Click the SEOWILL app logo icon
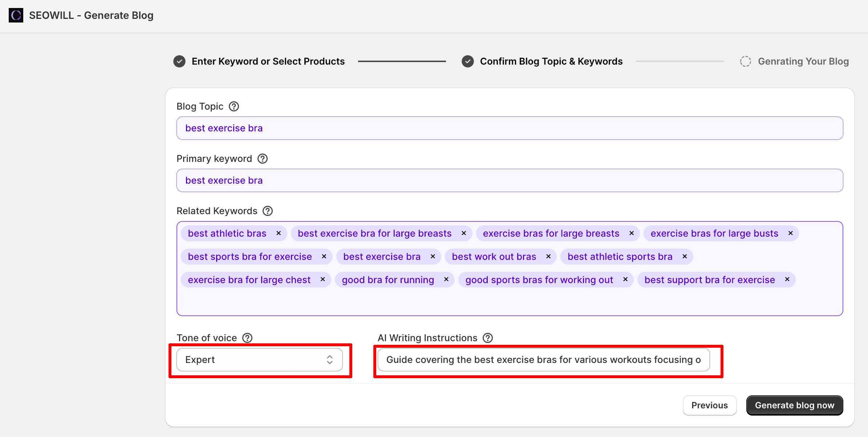The width and height of the screenshot is (868, 437). 15,15
